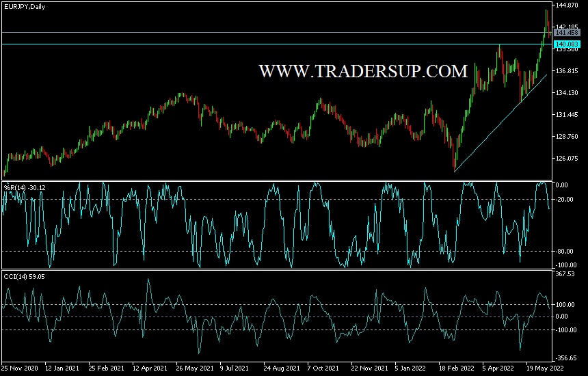Image resolution: width=588 pixels, height=376 pixels.
Task: Click the 22 Nov 2021 date label
Action: 369,368
